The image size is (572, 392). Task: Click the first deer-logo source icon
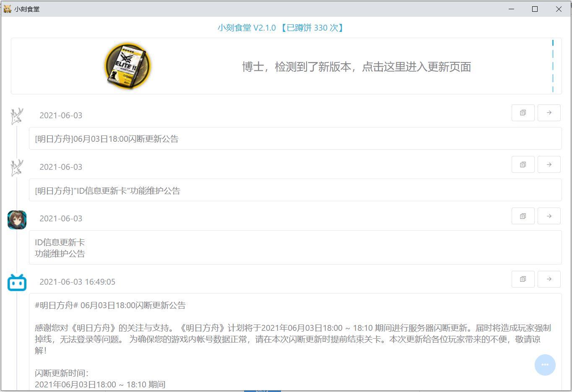click(x=17, y=116)
